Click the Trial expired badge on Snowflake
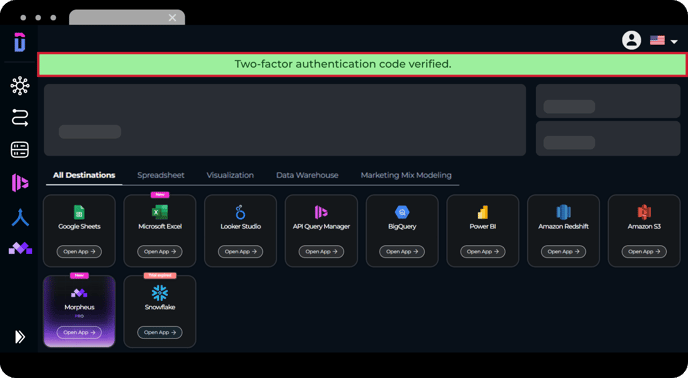 pyautogui.click(x=160, y=275)
